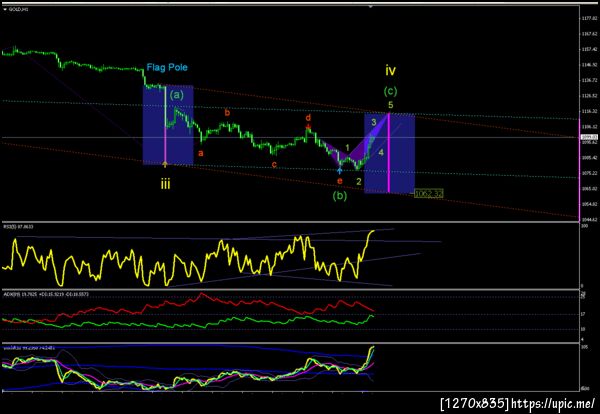The height and width of the screenshot is (414, 600).
Task: Select the sub-wave '3' label
Action: click(374, 122)
